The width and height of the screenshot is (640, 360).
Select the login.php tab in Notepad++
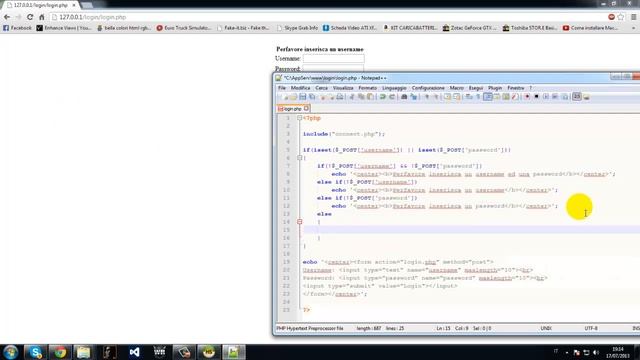(292, 109)
